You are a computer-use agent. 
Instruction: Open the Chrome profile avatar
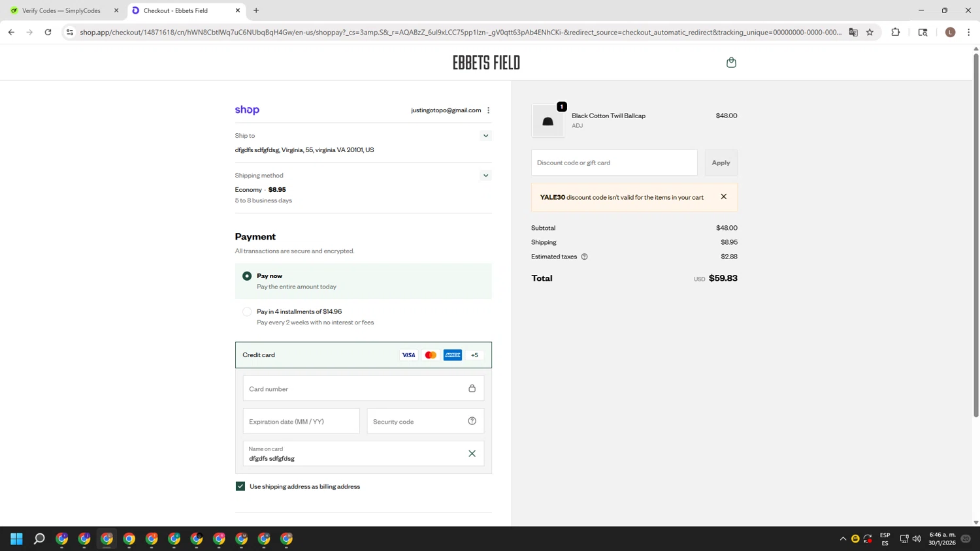950,32
